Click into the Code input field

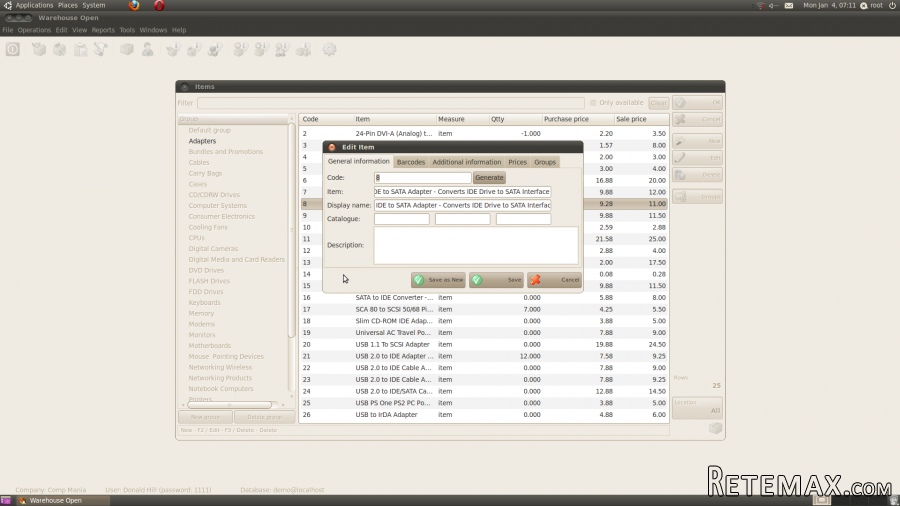coord(422,178)
